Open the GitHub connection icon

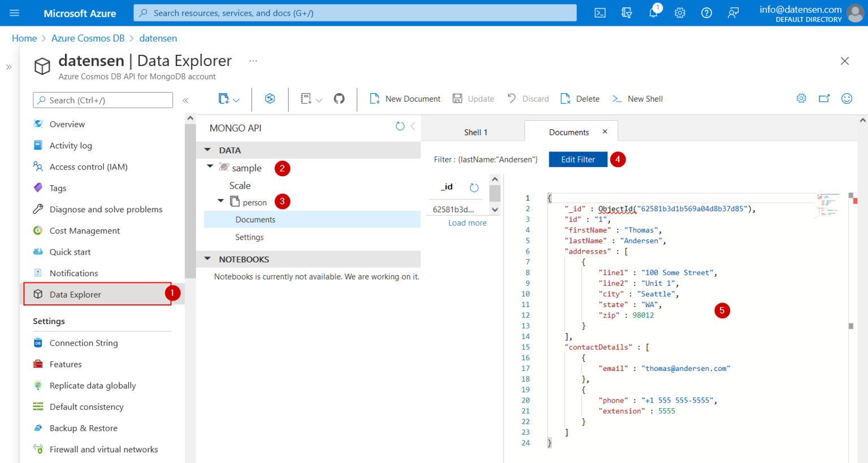coord(338,98)
